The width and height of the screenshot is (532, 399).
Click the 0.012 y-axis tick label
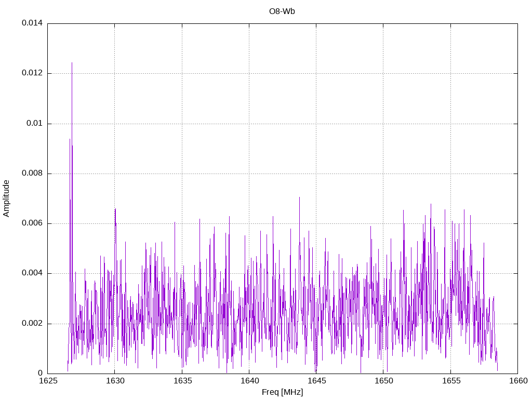point(32,74)
